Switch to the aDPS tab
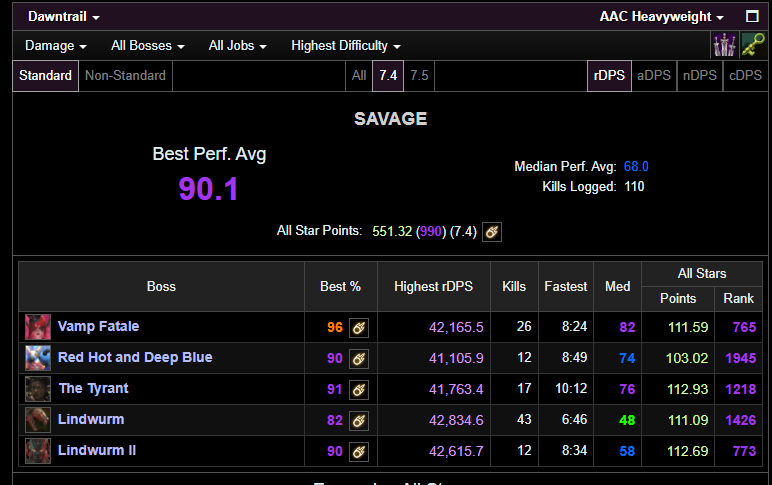Screen dimensions: 772x485 654,76
